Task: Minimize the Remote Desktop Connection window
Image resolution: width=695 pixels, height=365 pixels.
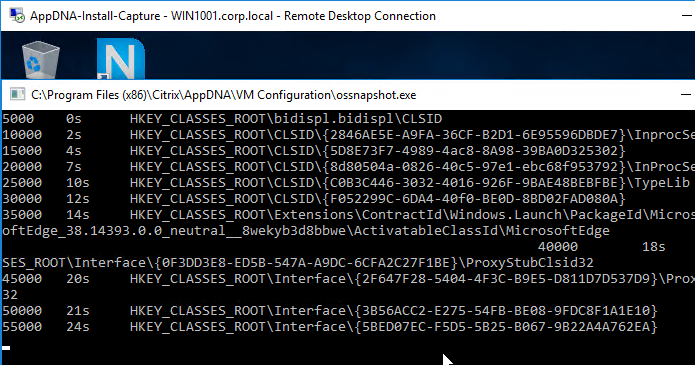Action: (x=686, y=16)
